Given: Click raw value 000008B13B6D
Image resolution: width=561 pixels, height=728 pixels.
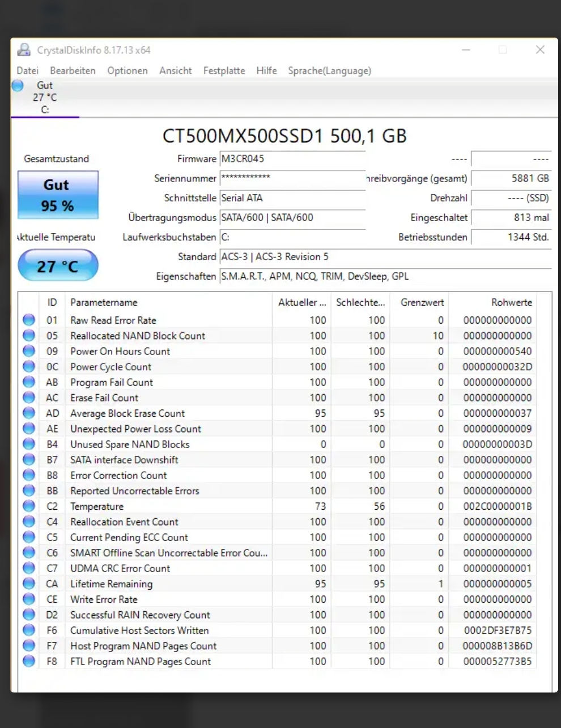Looking at the screenshot, I should point(498,646).
